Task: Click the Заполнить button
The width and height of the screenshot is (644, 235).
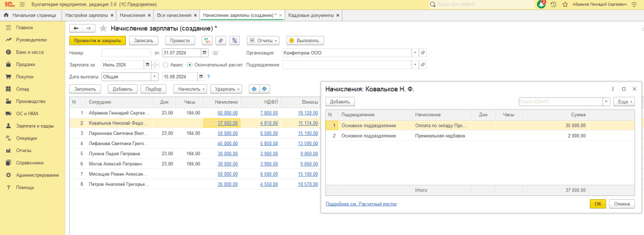Action: [85, 89]
